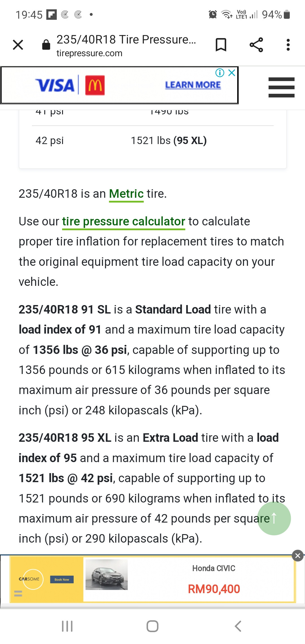The height and width of the screenshot is (644, 305).
Task: Tap the page title tirepressure.com URL bar
Action: (126, 45)
